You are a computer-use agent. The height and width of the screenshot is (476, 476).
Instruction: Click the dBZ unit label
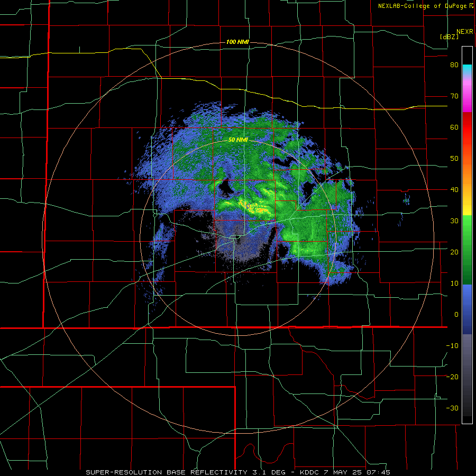click(x=449, y=36)
